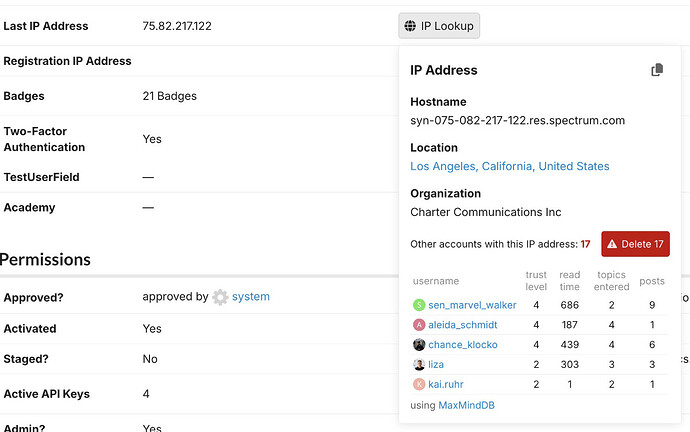The height and width of the screenshot is (432, 690).
Task: Click the trust level column header
Action: (536, 281)
